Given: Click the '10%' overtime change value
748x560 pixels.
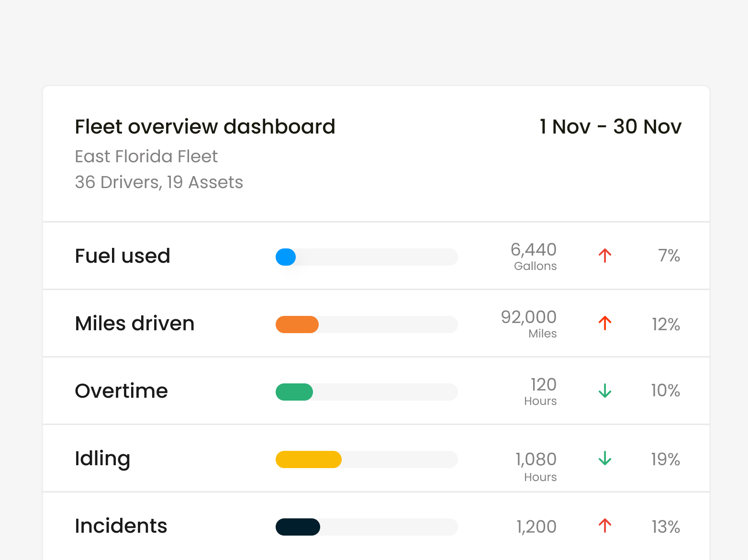Looking at the screenshot, I should point(665,391).
